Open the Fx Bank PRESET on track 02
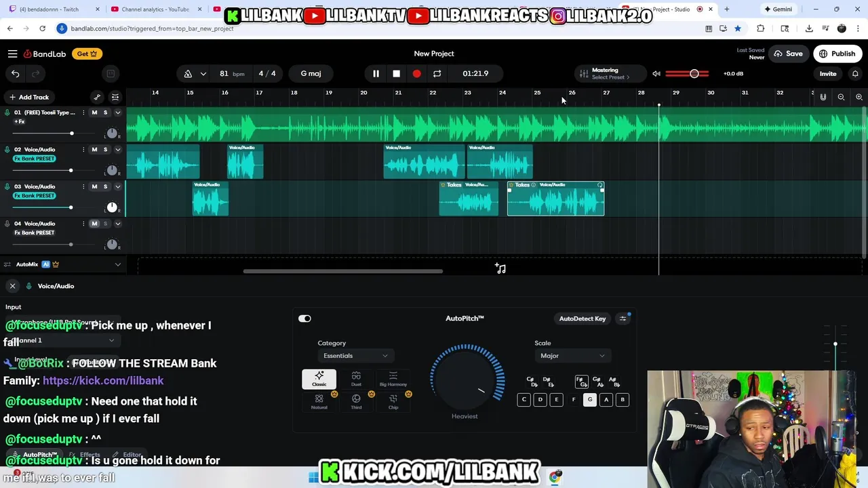This screenshot has width=868, height=488. coord(35,159)
